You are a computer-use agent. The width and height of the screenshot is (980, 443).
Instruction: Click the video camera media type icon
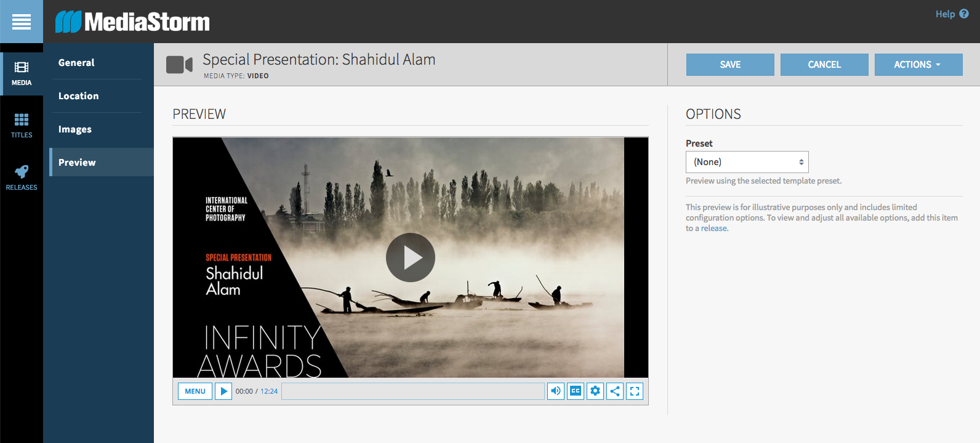pyautogui.click(x=179, y=64)
